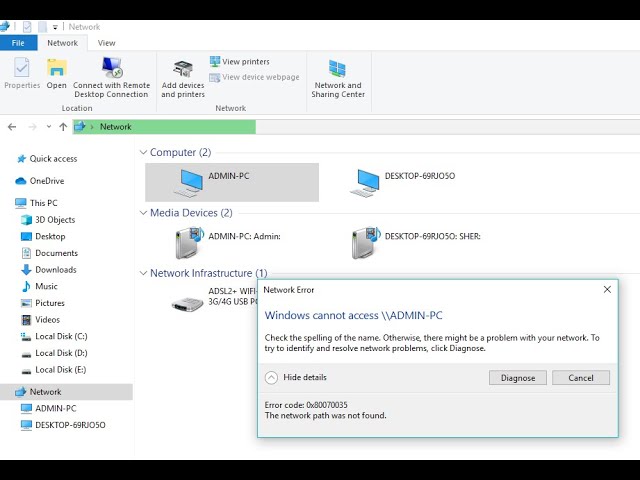Collapse the Computer (2) group

point(143,152)
